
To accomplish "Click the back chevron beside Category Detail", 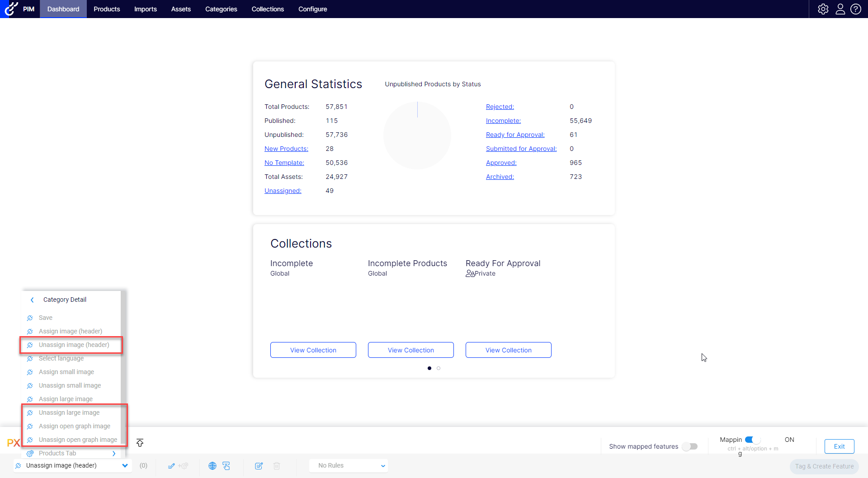I will tap(32, 300).
